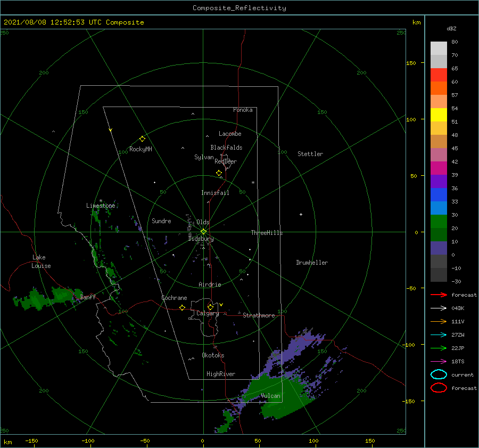
Task: Click the white 04DK arrow icon
Action: pos(439,308)
